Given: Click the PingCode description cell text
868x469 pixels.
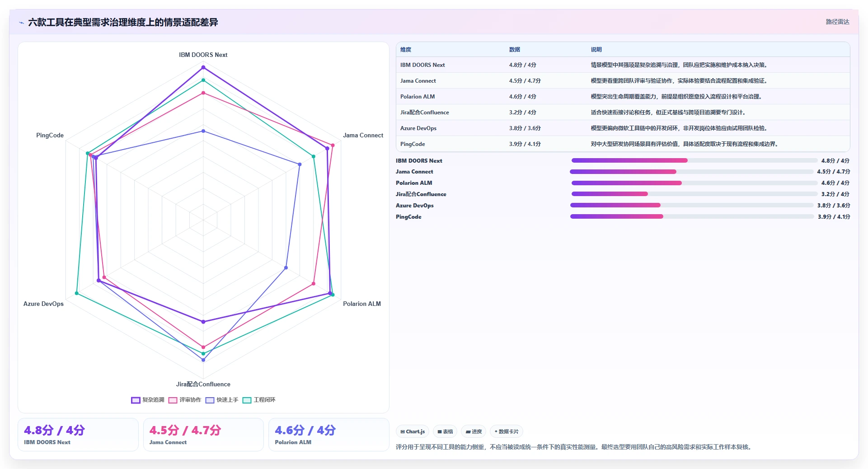Looking at the screenshot, I should (x=685, y=144).
